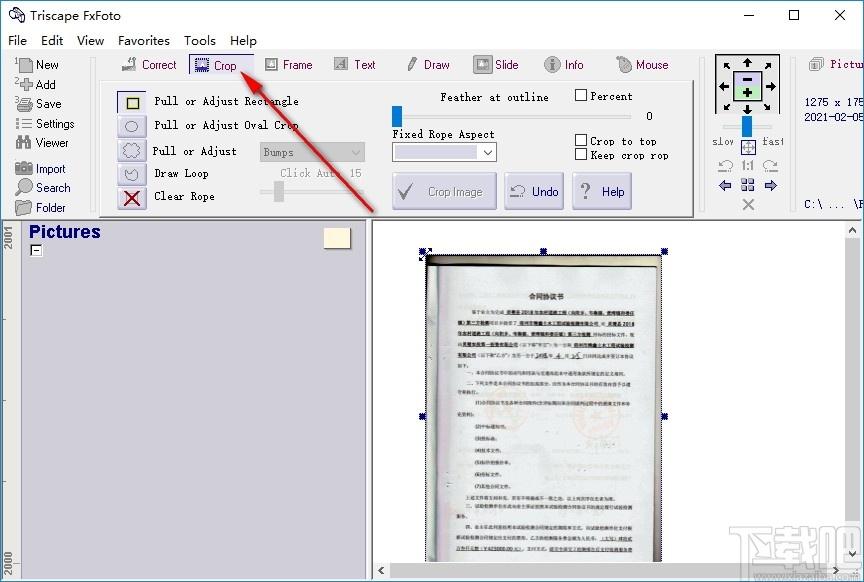
Task: Show thumbnails grid view icon
Action: [x=748, y=185]
